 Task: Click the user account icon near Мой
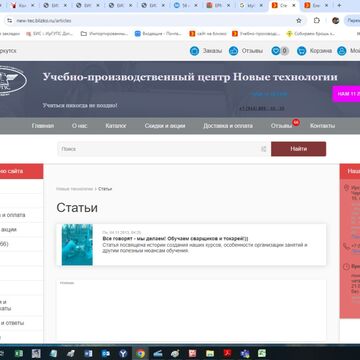click(x=342, y=51)
